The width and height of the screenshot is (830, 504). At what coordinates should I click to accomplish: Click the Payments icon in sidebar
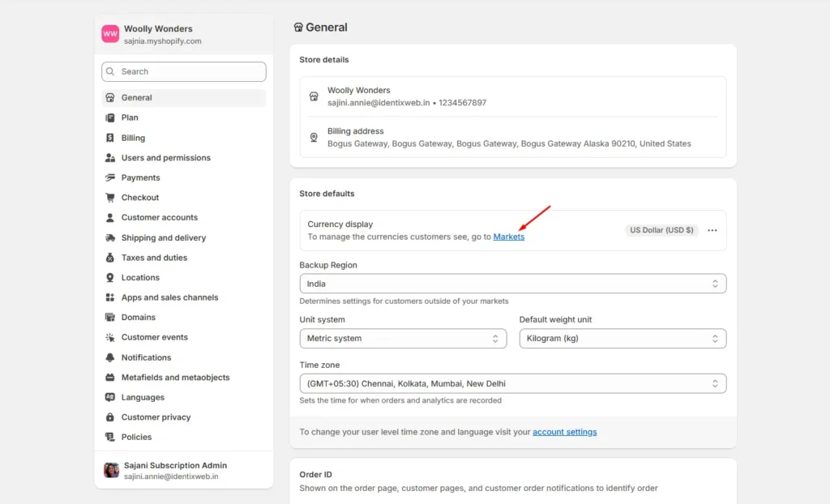[x=110, y=177]
